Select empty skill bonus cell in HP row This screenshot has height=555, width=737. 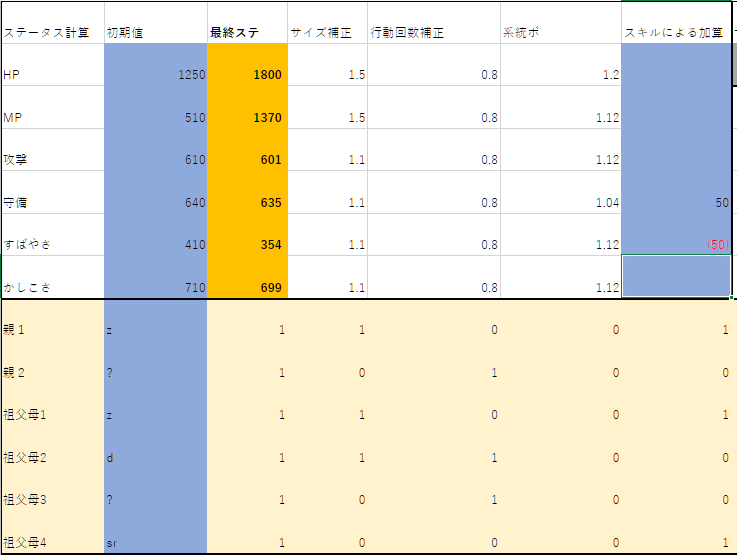pos(676,65)
